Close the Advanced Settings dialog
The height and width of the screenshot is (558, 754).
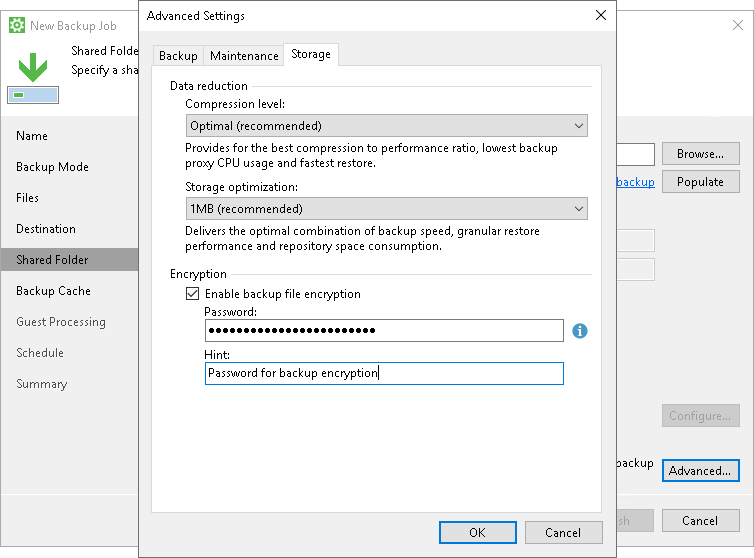(601, 15)
